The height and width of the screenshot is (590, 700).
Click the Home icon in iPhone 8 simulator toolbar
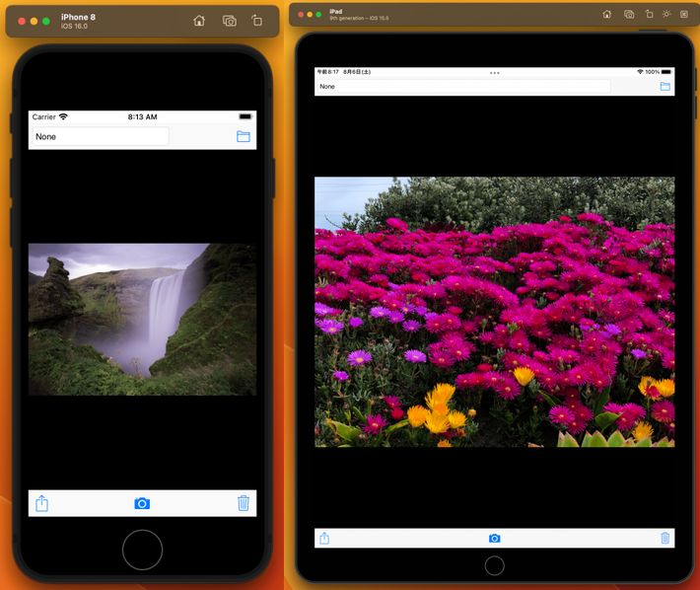[x=199, y=21]
